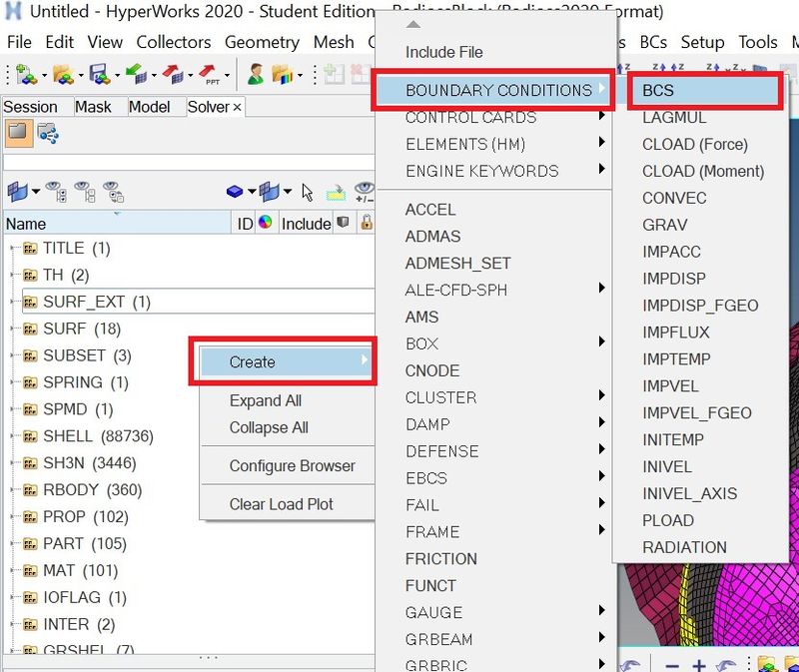Click the Name column header
The width and height of the screenshot is (799, 672).
(x=26, y=224)
